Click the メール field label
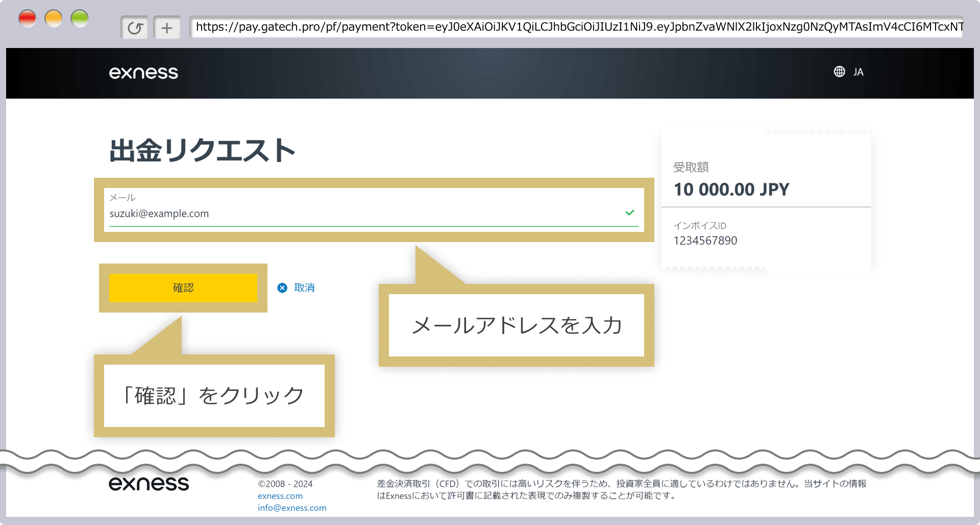The width and height of the screenshot is (980, 525). coord(122,197)
